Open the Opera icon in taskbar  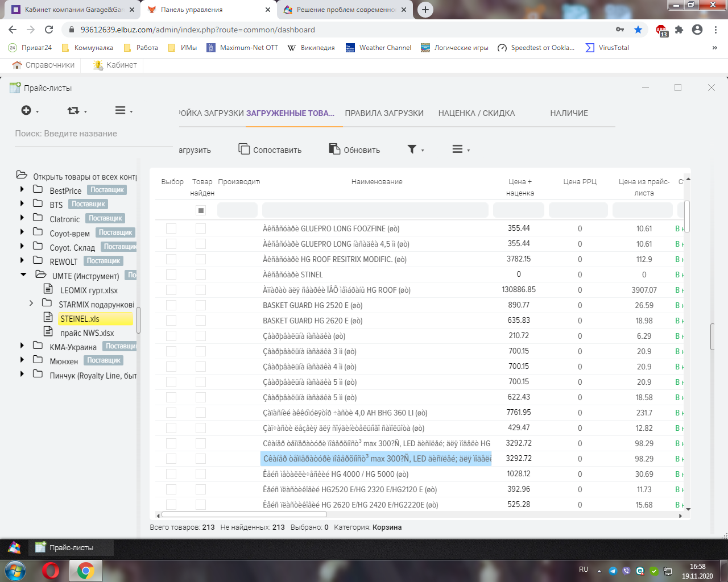51,571
